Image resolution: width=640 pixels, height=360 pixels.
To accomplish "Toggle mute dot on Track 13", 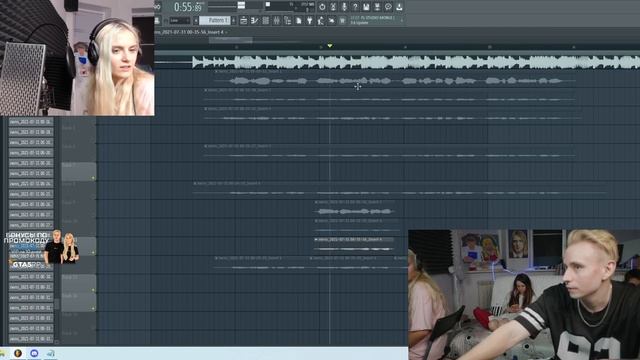I will [x=93, y=290].
